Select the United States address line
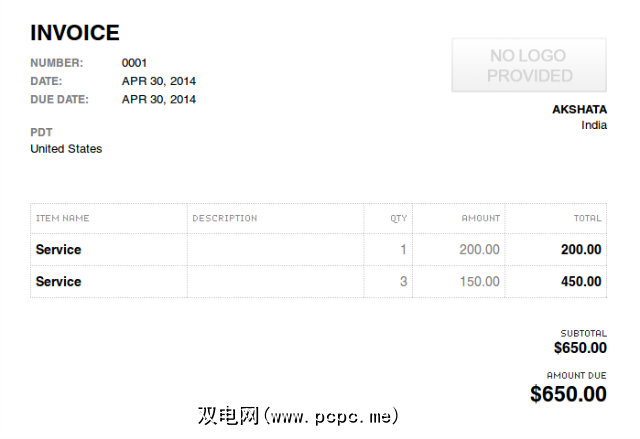 point(66,149)
